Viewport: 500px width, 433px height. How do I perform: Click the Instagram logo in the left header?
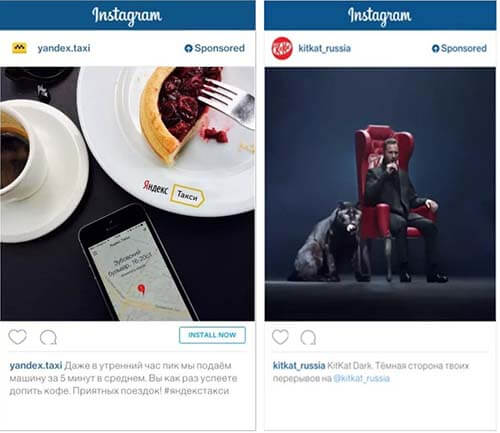coord(127,15)
